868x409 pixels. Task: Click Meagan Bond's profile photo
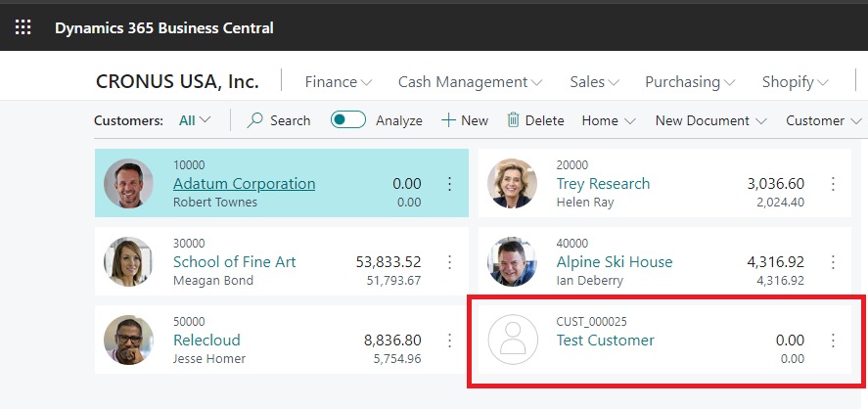click(x=128, y=262)
